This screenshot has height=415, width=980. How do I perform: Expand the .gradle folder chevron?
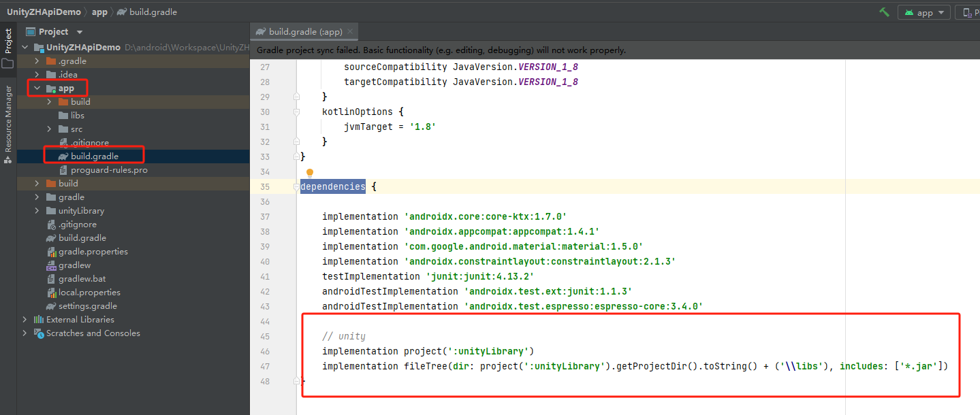click(37, 61)
